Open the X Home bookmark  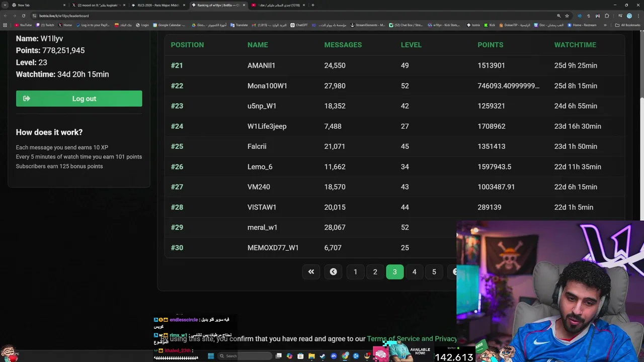(x=65, y=25)
